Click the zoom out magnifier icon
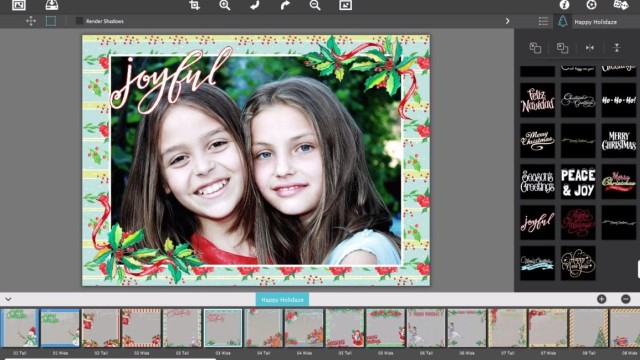 point(315,5)
